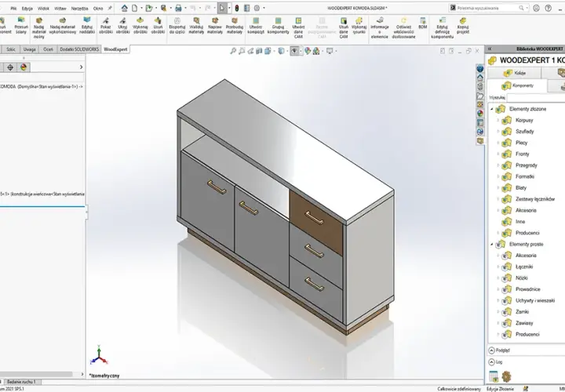565x392 pixels.
Task: Collapse the Biblioteka WOODEXPERT panel
Action: tap(490, 49)
